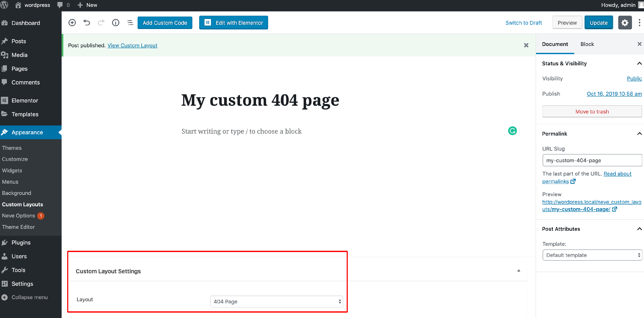The height and width of the screenshot is (318, 644).
Task: Click the Add block plus icon
Action: coord(72,23)
